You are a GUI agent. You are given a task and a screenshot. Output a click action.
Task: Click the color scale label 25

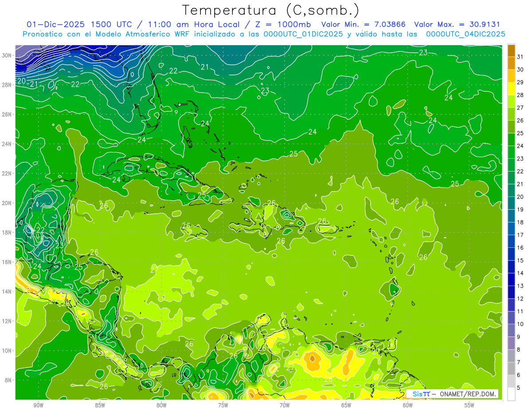(521, 133)
